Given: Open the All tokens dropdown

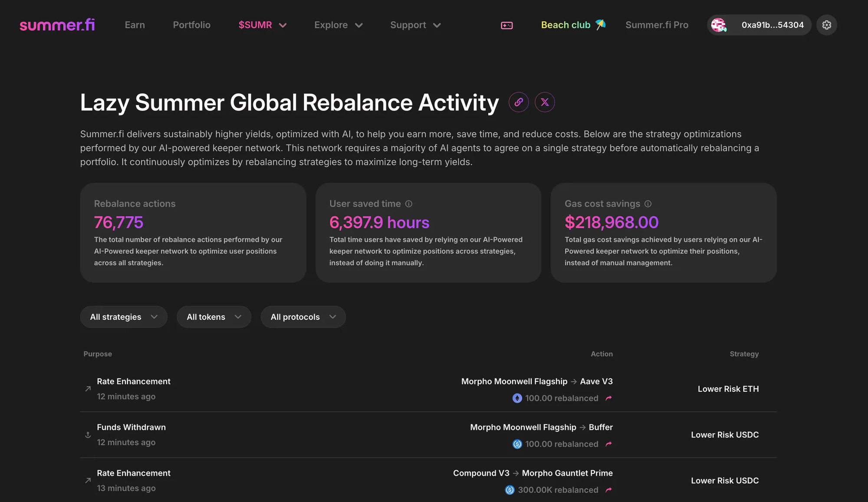Looking at the screenshot, I should (214, 317).
